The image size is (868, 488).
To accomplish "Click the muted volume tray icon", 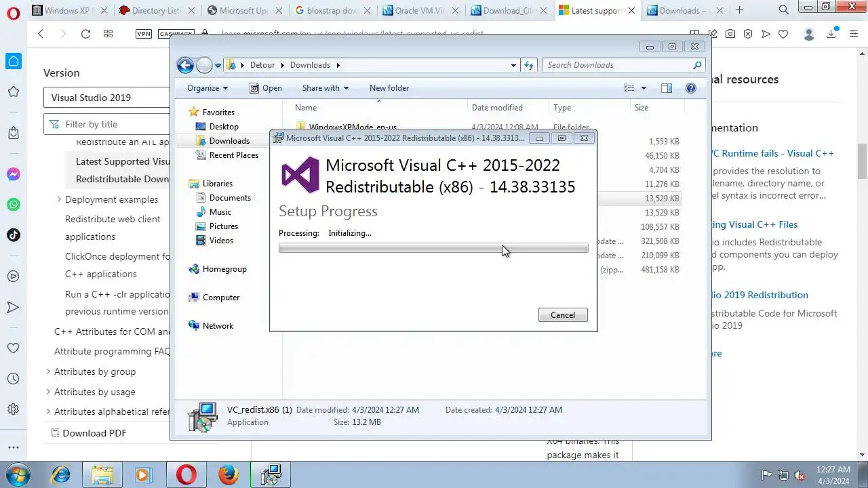I will [x=800, y=475].
